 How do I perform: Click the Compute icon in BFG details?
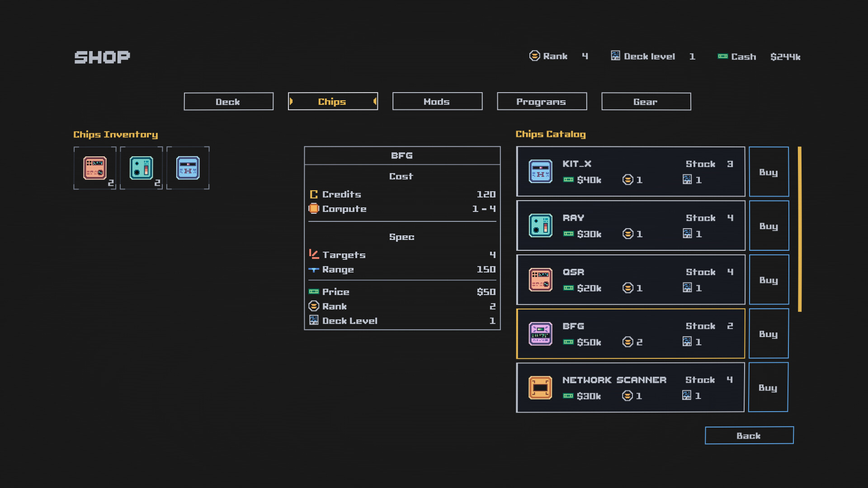(x=314, y=209)
